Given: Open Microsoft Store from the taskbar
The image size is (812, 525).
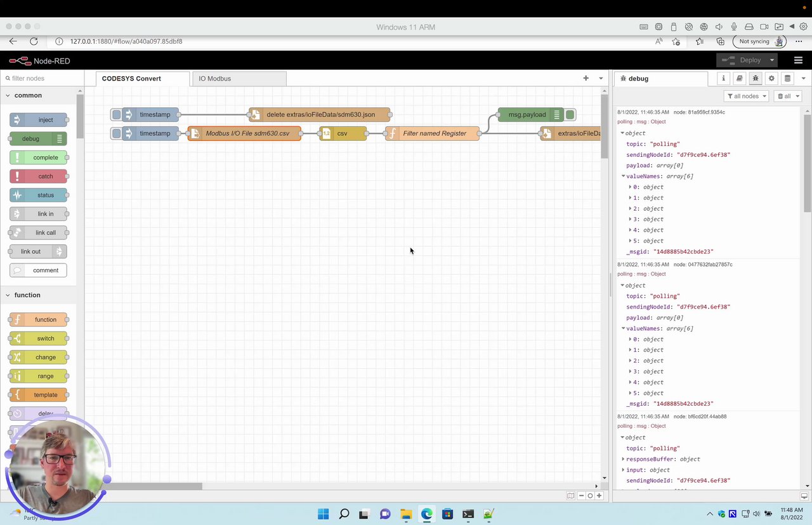Looking at the screenshot, I should (x=447, y=514).
